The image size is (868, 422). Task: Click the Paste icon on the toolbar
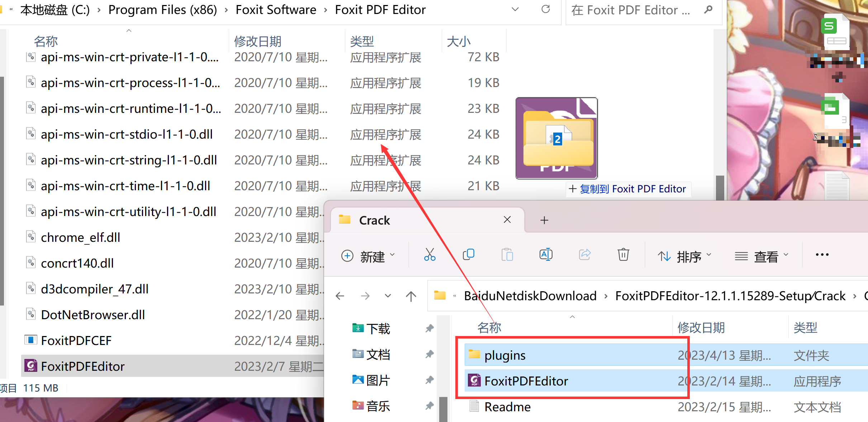click(507, 255)
